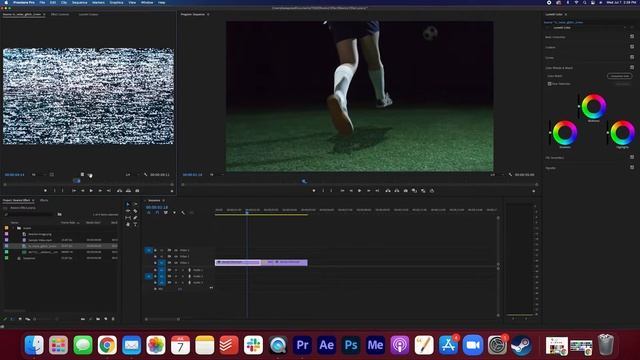The height and width of the screenshot is (360, 640).
Task: Create a new bin in Project panel
Action: 98,319
